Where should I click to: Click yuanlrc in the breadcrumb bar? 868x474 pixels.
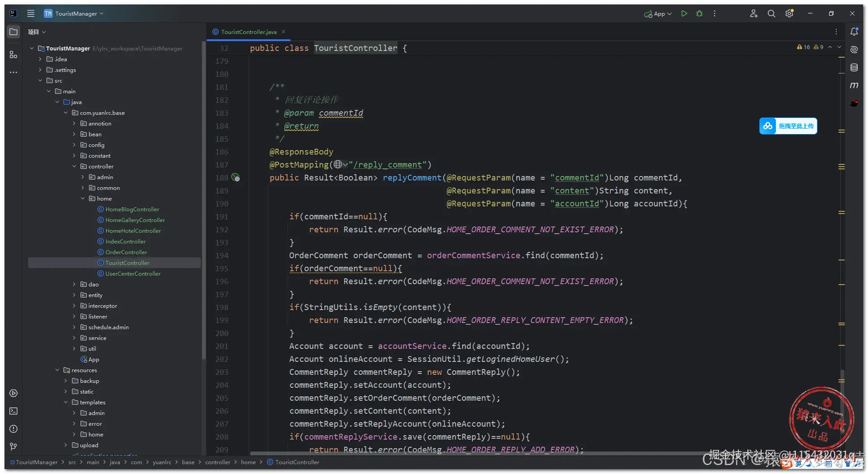[x=162, y=462]
